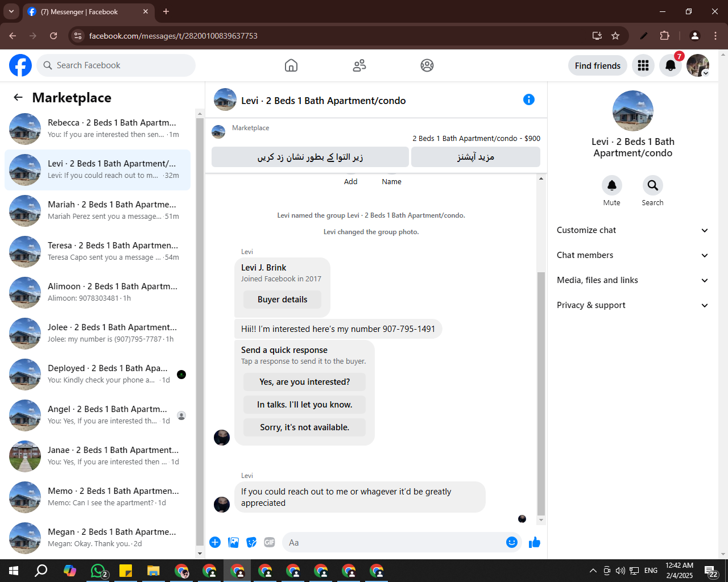Open Rebecca's apartment conversation

tap(98, 129)
